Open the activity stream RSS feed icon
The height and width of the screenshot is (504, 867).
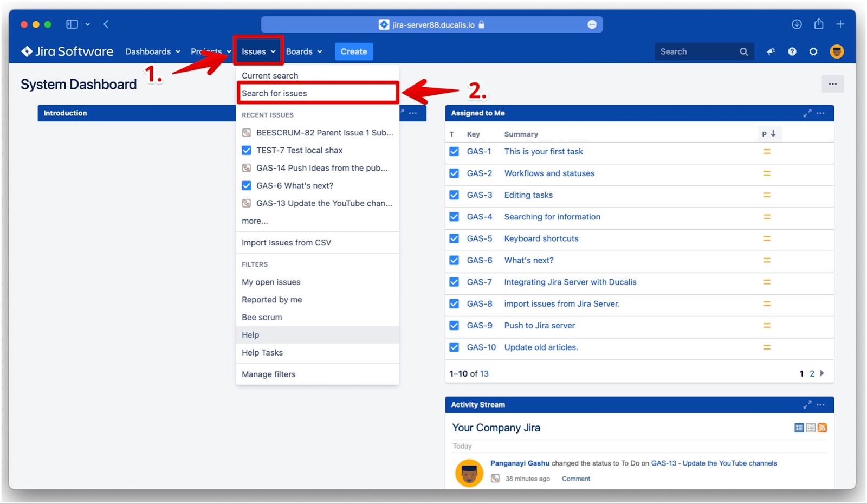click(x=822, y=428)
